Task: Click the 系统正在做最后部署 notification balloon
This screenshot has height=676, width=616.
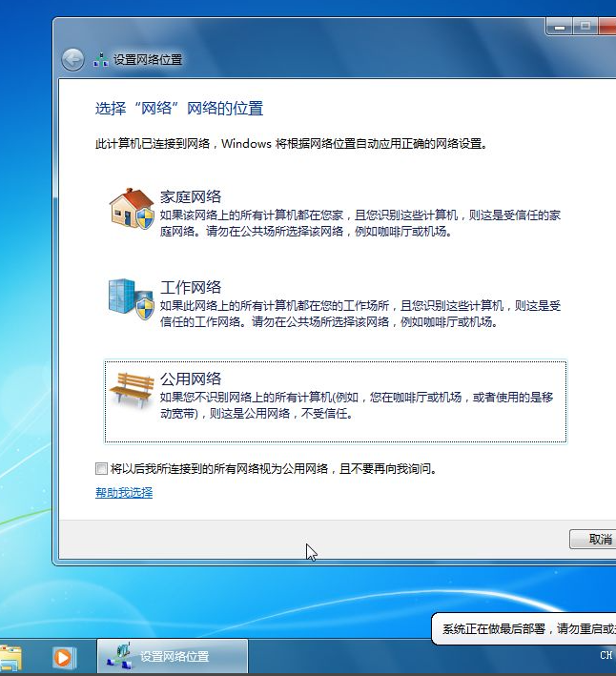Action: 524,628
